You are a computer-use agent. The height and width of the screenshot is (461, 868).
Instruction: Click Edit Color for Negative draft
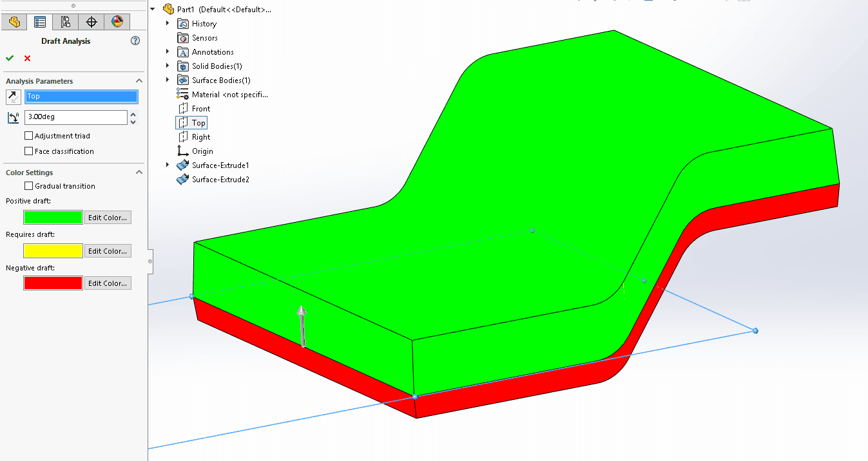108,283
